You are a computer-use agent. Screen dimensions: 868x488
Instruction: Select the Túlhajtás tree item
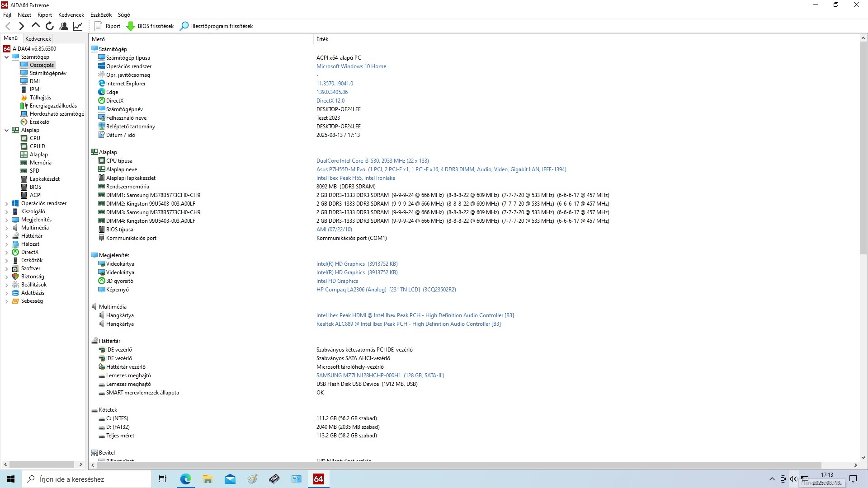coord(40,98)
